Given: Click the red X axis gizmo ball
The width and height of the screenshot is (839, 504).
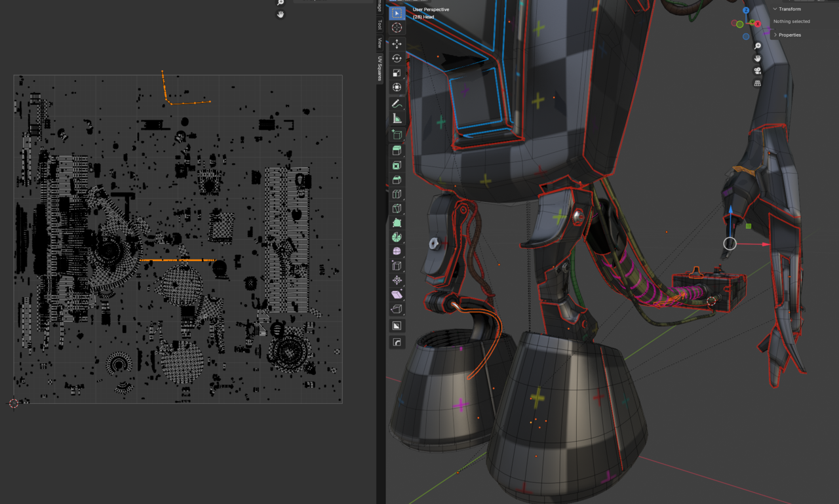Looking at the screenshot, I should [758, 24].
